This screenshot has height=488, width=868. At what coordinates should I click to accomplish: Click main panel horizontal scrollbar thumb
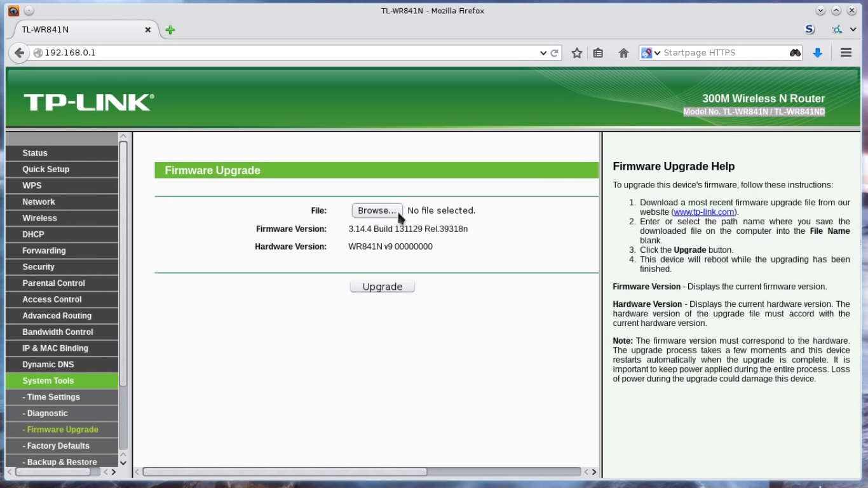(x=285, y=472)
